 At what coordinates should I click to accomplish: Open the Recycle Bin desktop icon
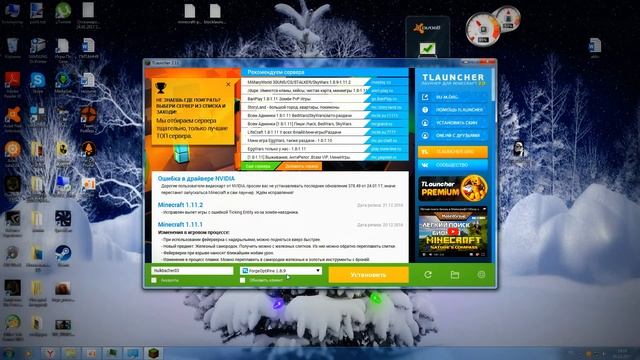click(12, 48)
